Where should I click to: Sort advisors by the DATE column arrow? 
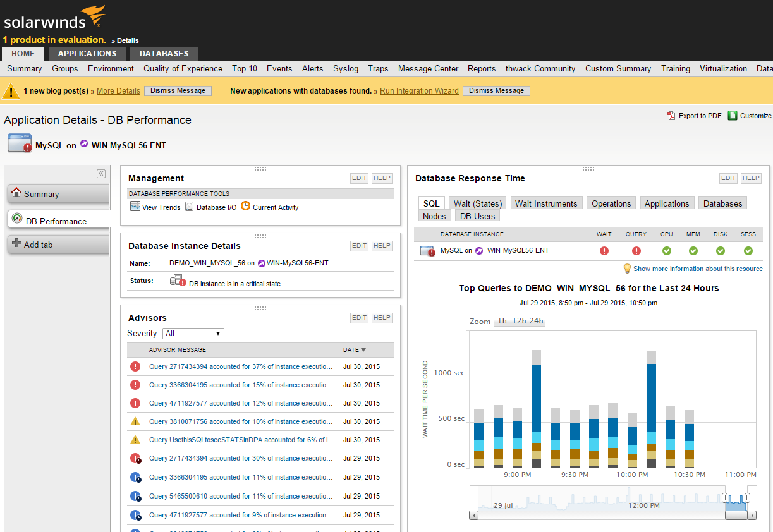pos(363,350)
